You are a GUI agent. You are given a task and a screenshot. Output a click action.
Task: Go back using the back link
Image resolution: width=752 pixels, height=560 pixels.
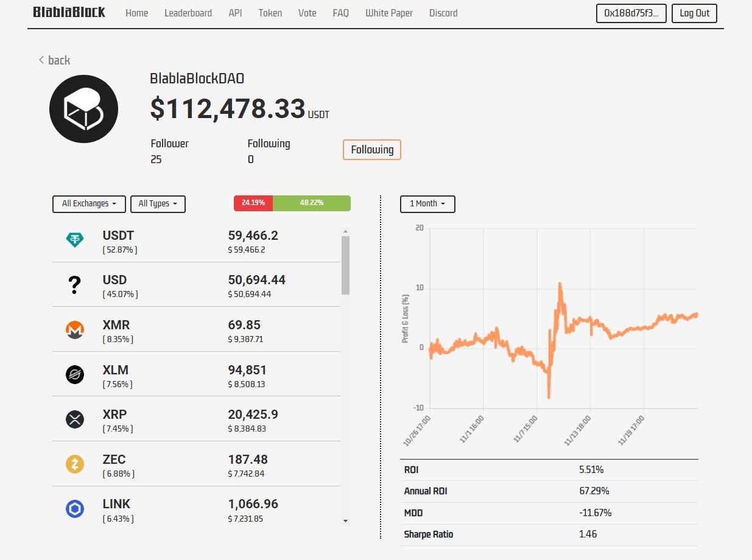(54, 60)
